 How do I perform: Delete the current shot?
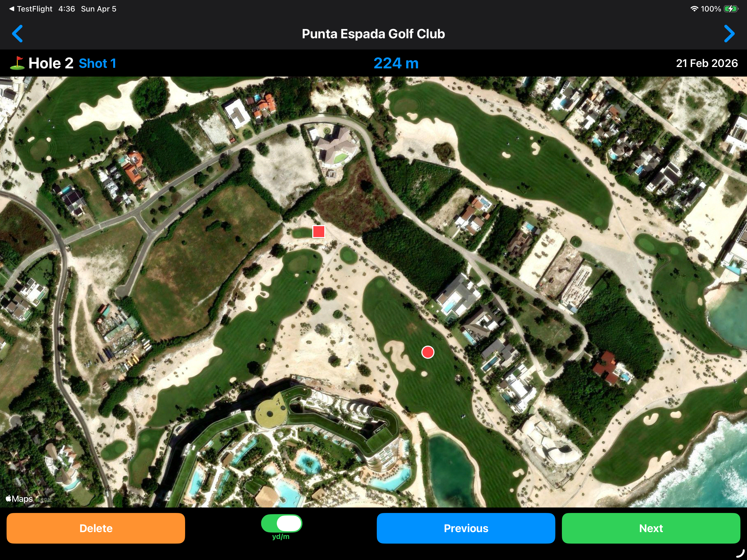click(x=96, y=528)
